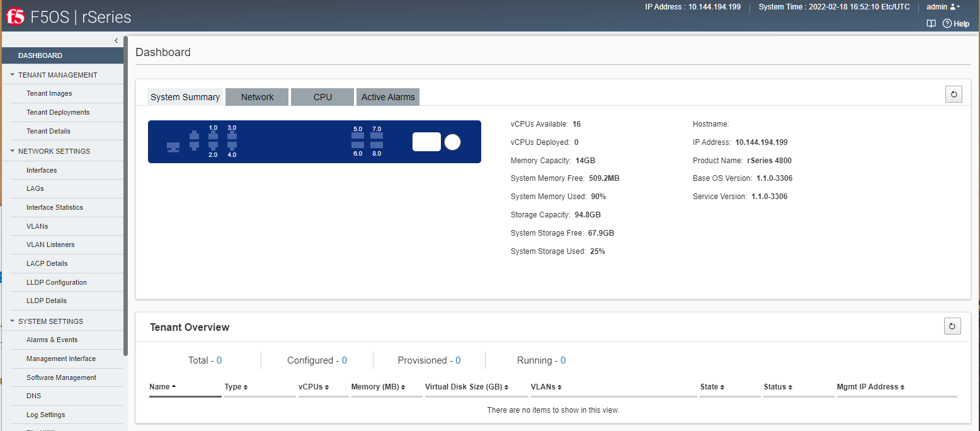Click port 5.0 on the chassis diagram
Viewport: 980px width, 431px height.
coord(358,135)
